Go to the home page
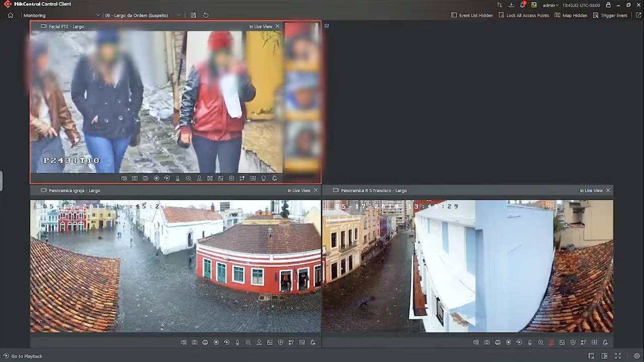 [11, 15]
